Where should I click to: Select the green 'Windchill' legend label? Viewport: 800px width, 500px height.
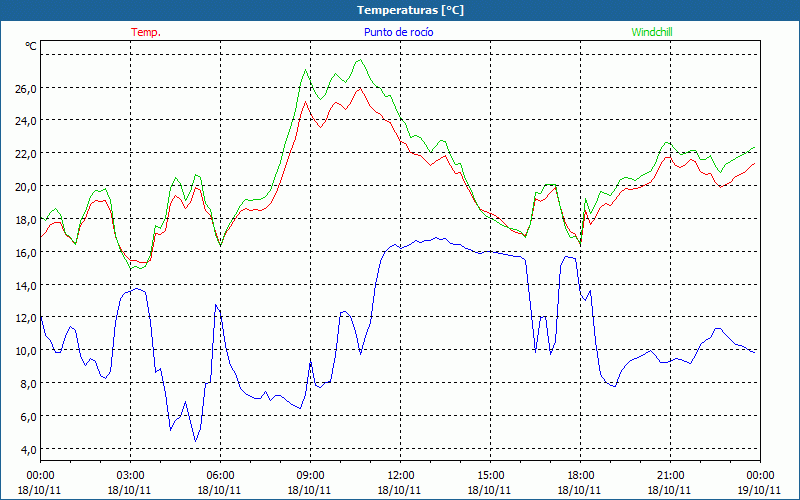point(652,32)
